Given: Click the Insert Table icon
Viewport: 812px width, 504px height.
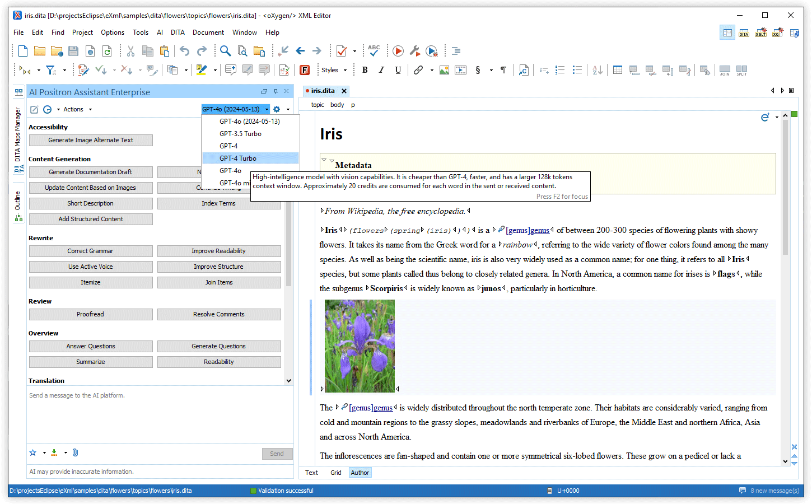Looking at the screenshot, I should (618, 70).
